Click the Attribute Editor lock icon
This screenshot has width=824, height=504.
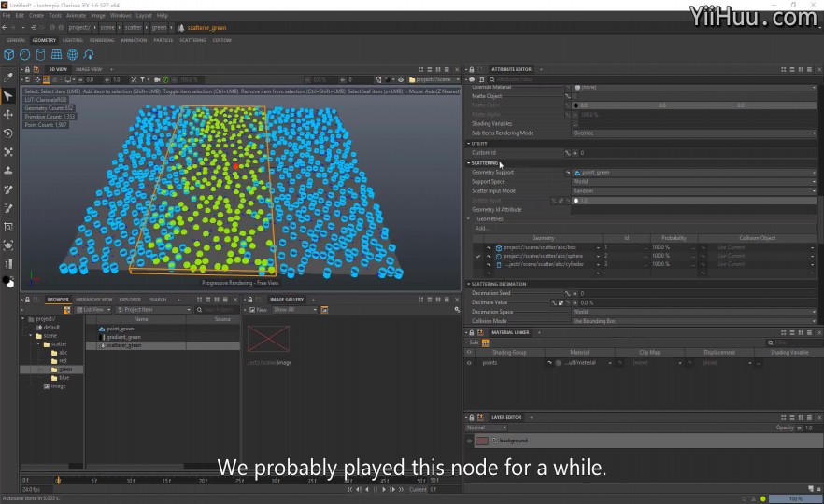[x=472, y=69]
